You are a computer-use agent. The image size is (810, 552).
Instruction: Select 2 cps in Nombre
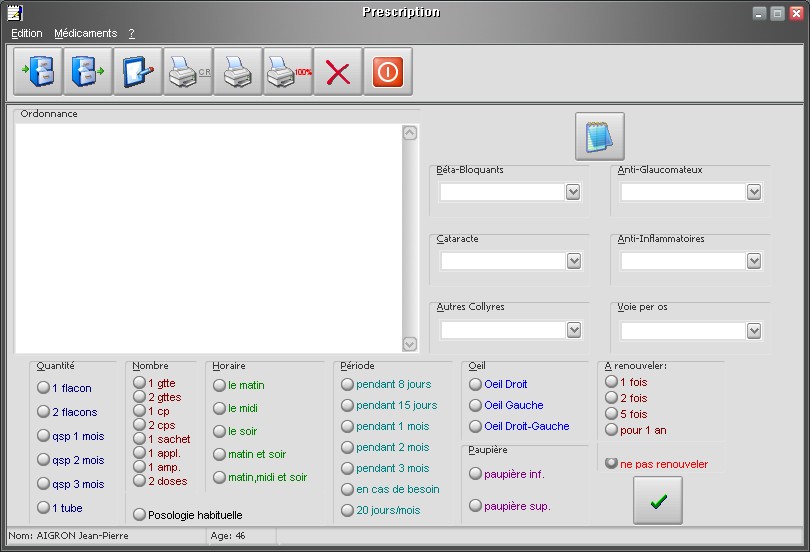[154, 425]
